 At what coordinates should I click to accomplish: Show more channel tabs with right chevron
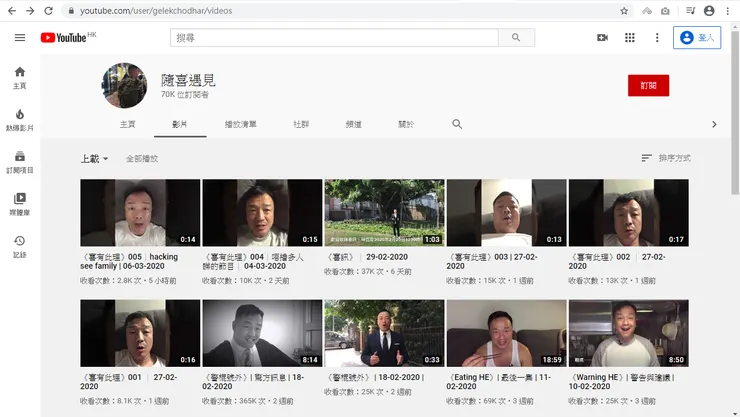pyautogui.click(x=714, y=124)
